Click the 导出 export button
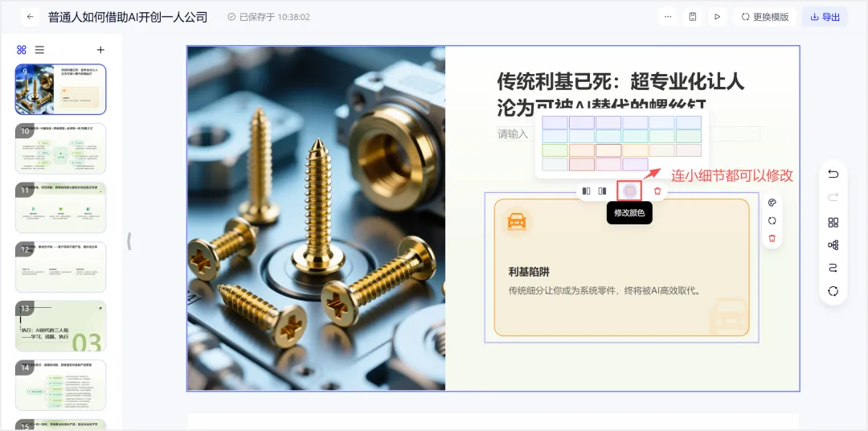868x431 pixels. (825, 17)
